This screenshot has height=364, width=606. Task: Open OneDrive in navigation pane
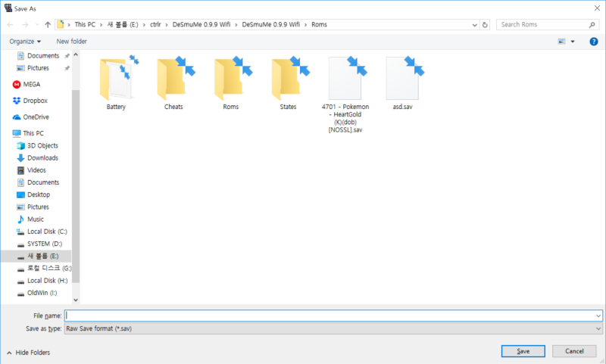pos(31,117)
